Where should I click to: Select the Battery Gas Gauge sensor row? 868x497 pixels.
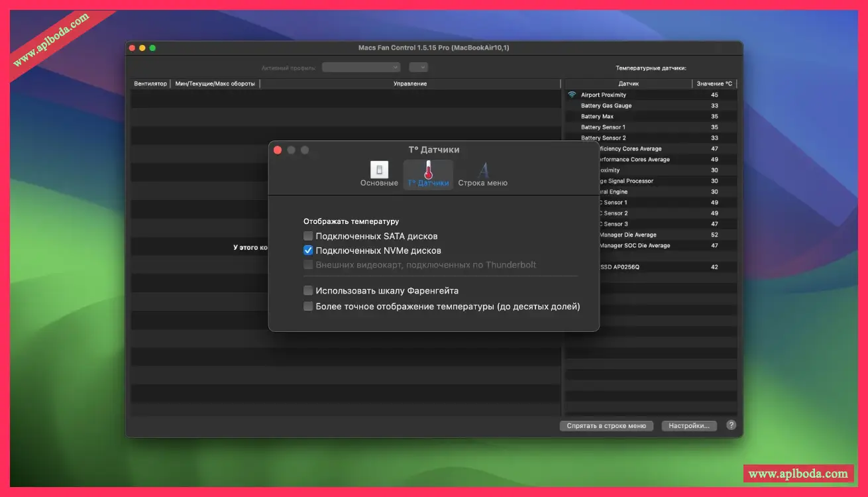click(x=651, y=105)
